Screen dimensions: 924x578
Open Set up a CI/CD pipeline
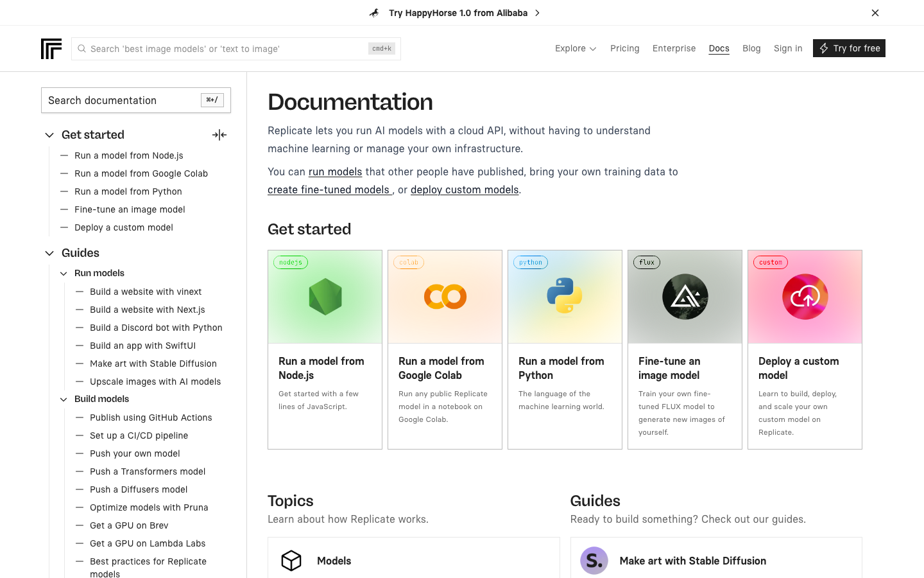click(139, 435)
